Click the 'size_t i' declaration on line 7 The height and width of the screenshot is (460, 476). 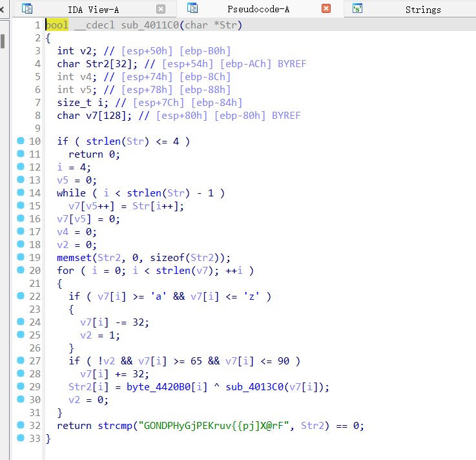point(82,103)
